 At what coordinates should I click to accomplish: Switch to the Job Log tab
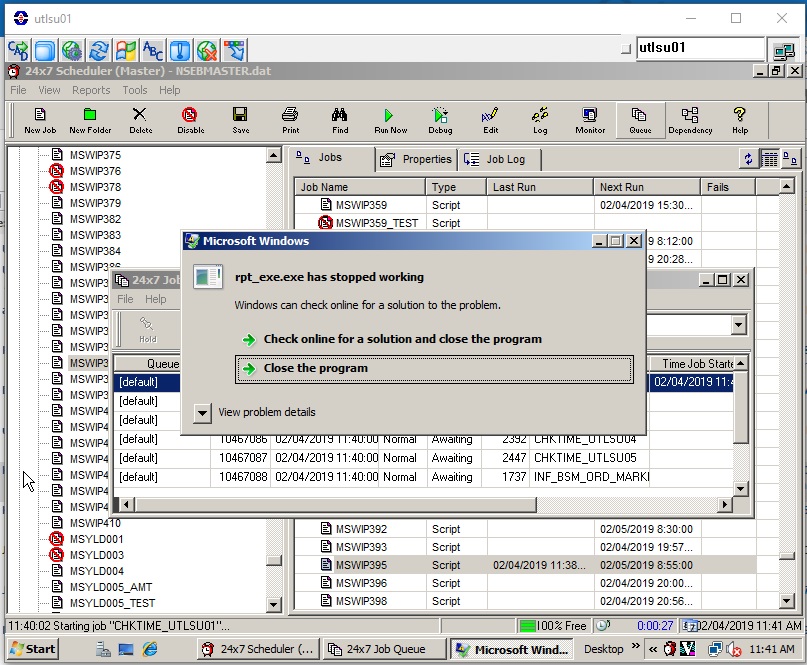(499, 160)
